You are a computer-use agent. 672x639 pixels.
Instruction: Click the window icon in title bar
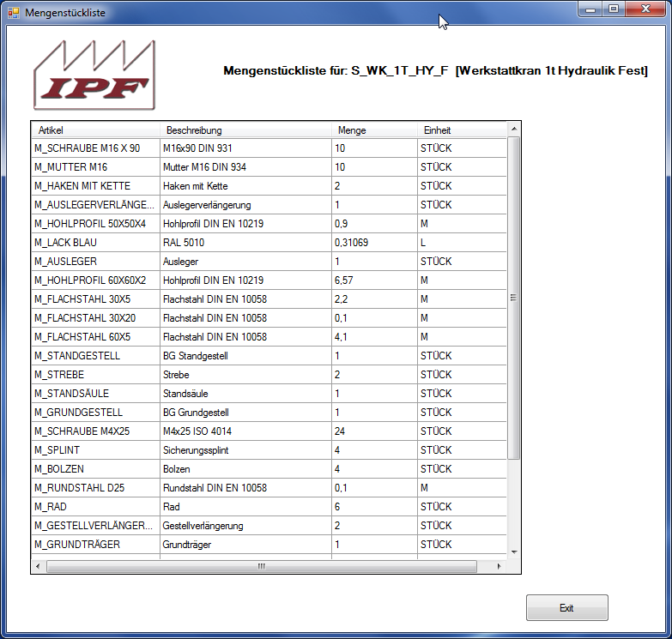(13, 13)
